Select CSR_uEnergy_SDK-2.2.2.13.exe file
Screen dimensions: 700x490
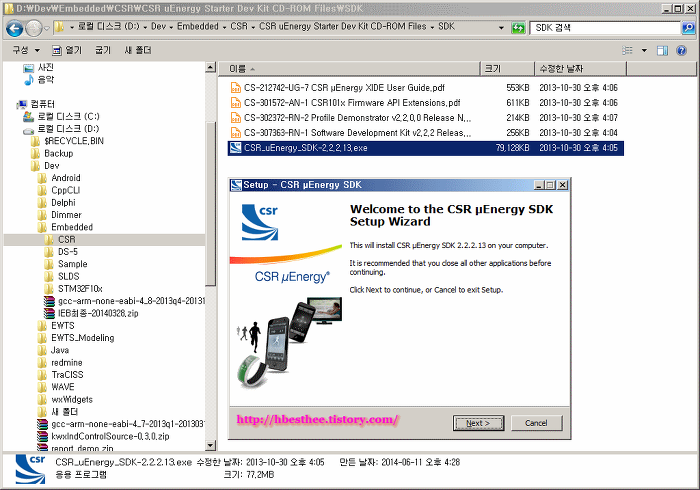pyautogui.click(x=425, y=148)
